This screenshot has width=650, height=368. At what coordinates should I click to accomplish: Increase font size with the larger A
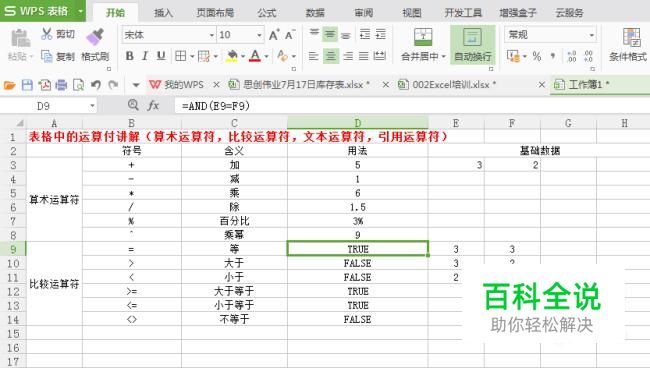click(274, 35)
